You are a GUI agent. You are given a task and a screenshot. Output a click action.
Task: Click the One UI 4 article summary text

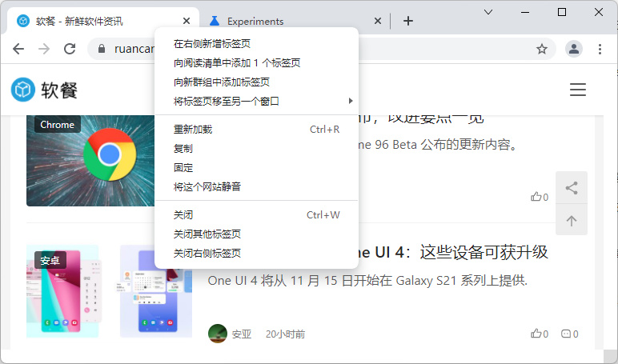click(367, 281)
